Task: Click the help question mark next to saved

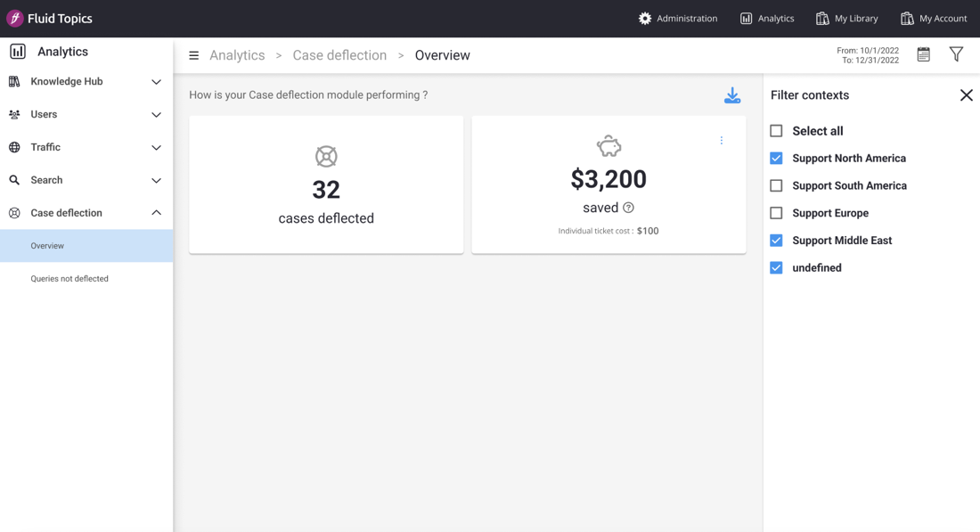Action: [628, 208]
